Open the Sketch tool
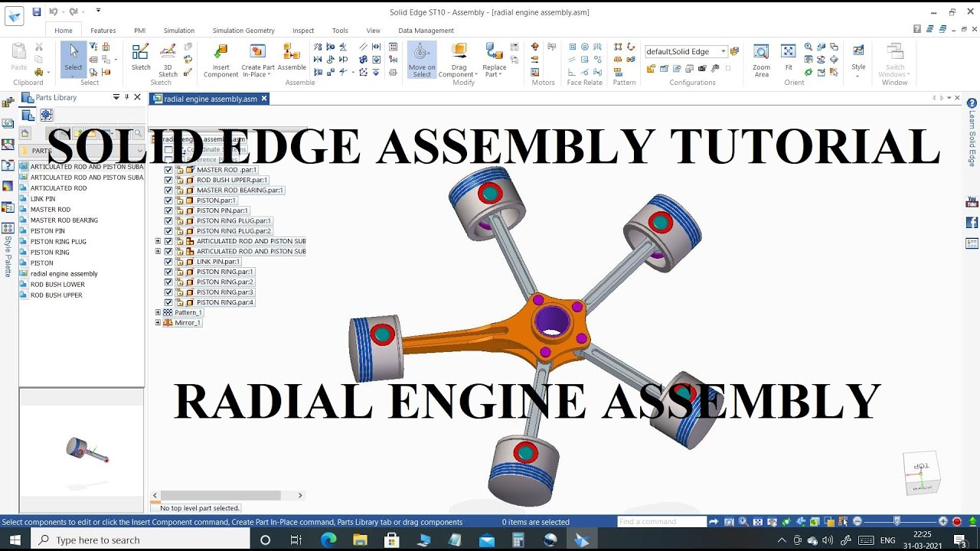This screenshot has height=551, width=980. pos(141,57)
